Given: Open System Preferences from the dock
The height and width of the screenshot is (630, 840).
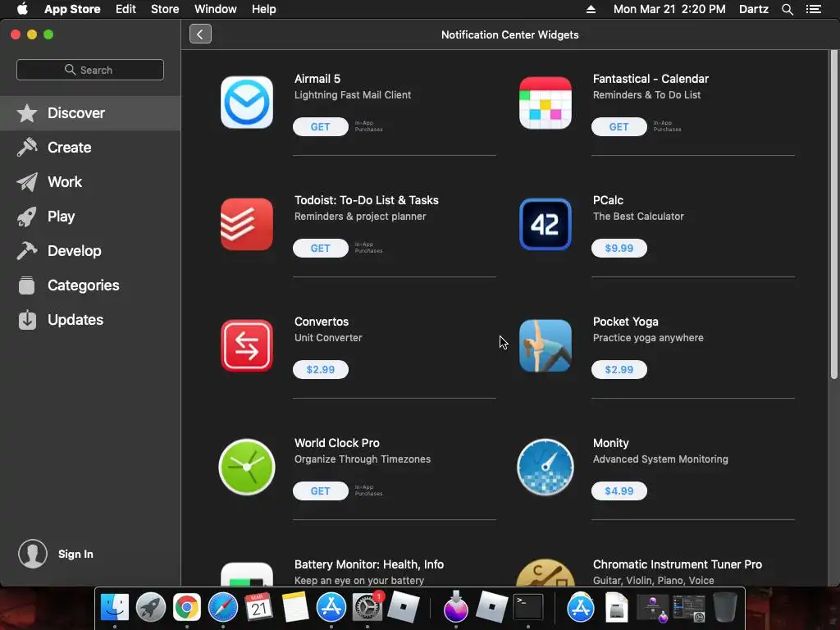Looking at the screenshot, I should [x=367, y=608].
